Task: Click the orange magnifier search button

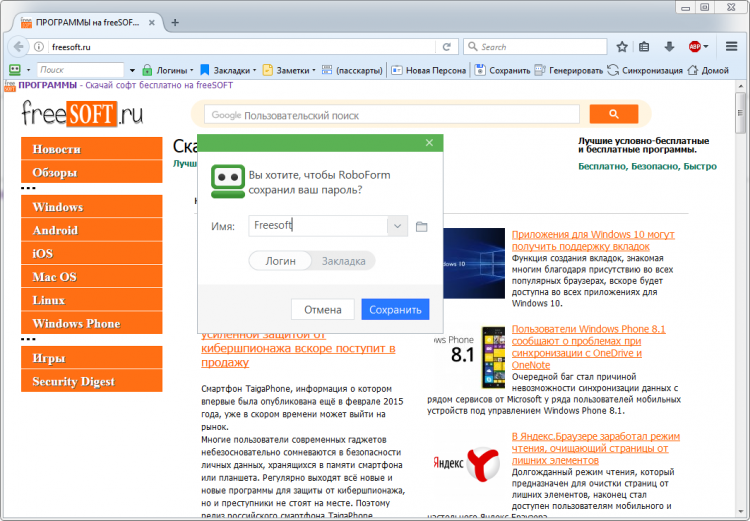Action: [614, 114]
